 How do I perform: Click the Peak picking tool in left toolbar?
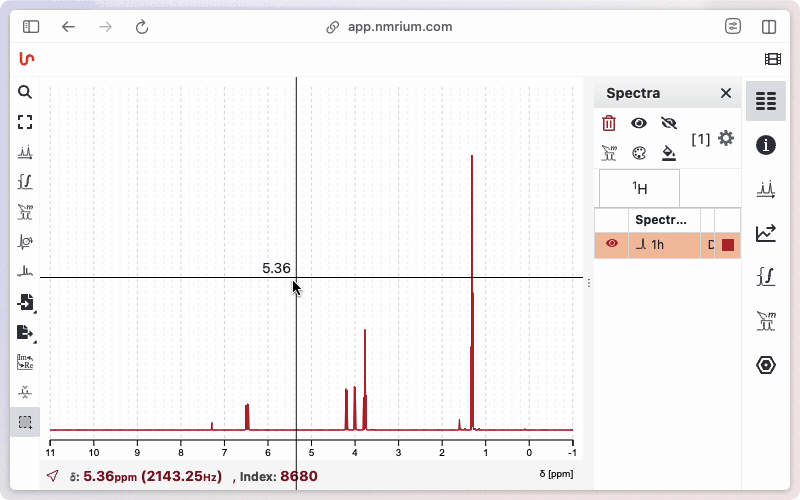click(25, 152)
